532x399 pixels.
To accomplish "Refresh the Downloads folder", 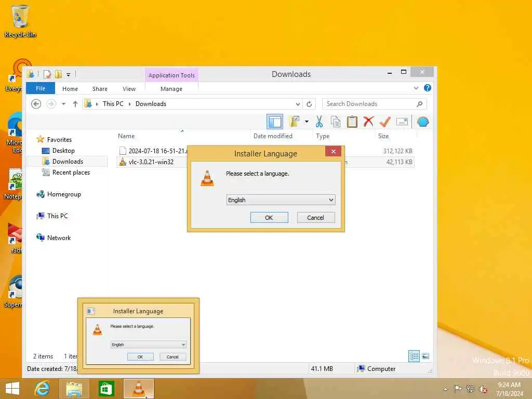I will [x=309, y=104].
